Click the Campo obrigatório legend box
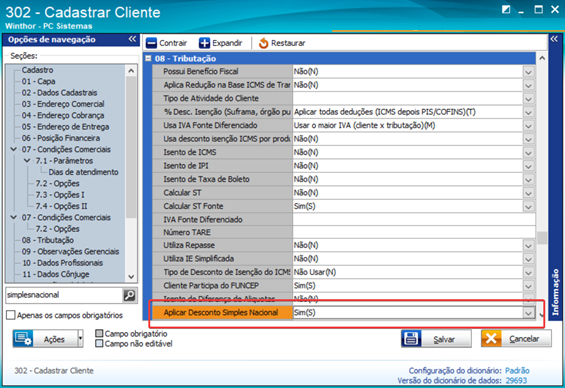Image resolution: width=565 pixels, height=388 pixels. 99,333
